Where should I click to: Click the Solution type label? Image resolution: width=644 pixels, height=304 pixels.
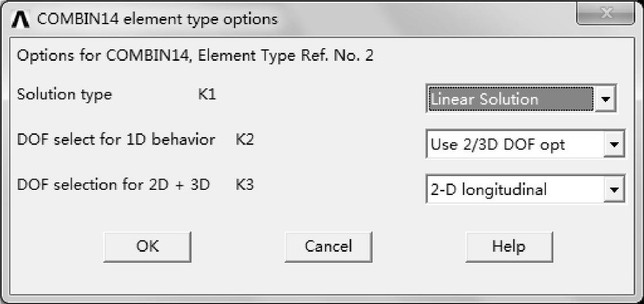64,95
